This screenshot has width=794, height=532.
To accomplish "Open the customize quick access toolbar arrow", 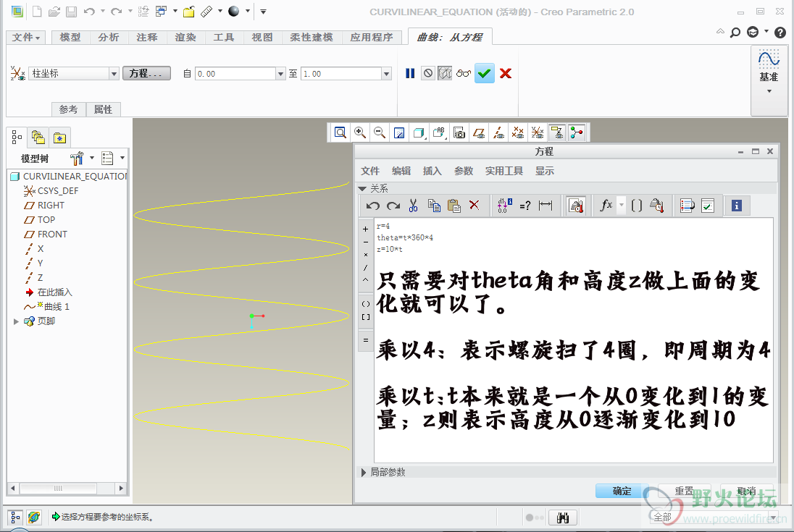I will pos(263,11).
